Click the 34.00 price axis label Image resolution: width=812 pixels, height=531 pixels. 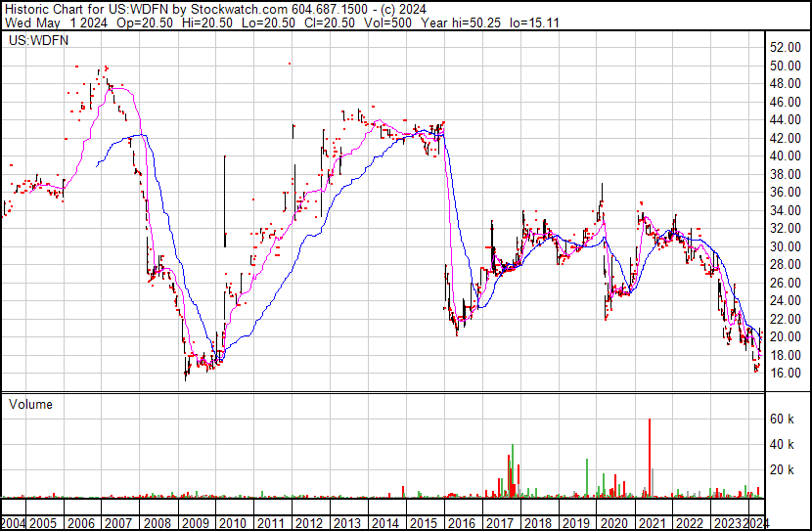785,210
